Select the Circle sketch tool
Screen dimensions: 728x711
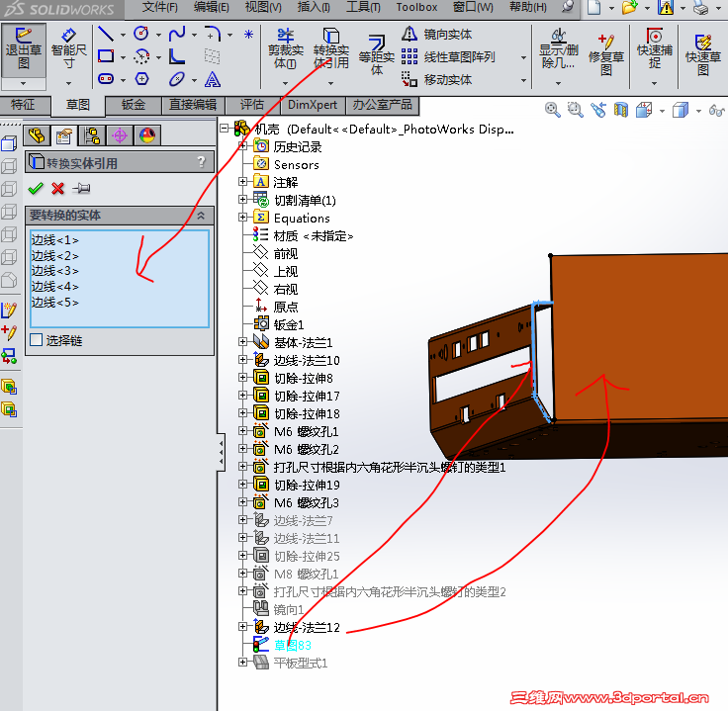click(x=141, y=34)
